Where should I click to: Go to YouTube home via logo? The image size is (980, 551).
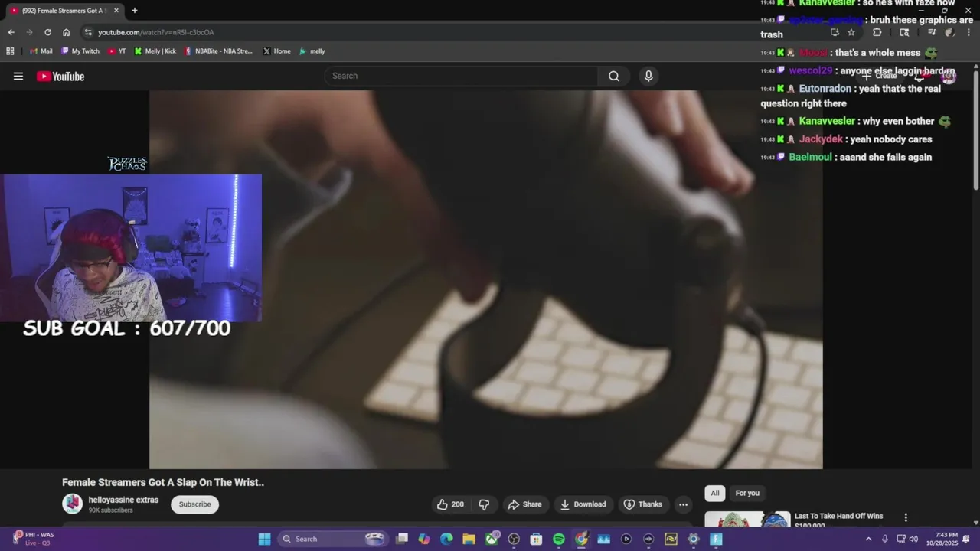[60, 76]
